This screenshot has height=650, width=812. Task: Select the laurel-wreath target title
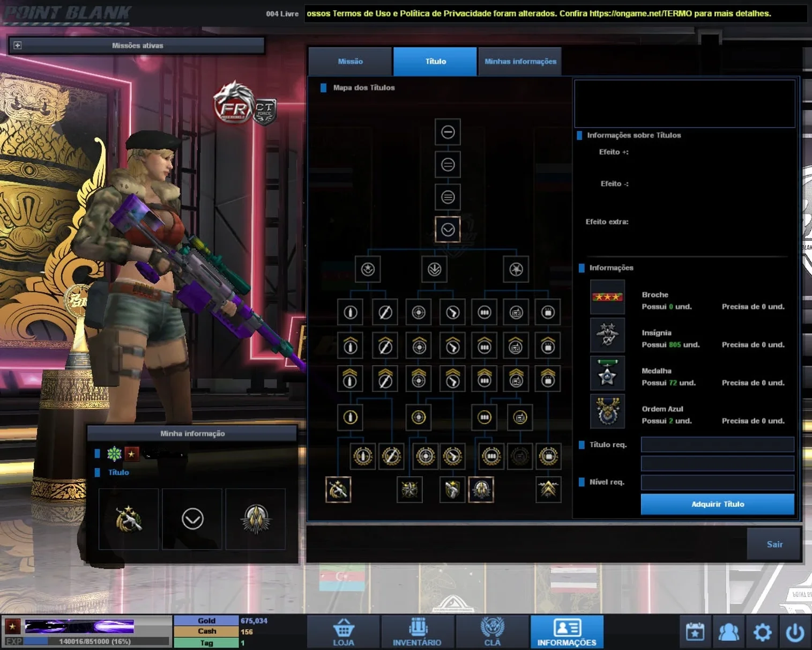426,456
